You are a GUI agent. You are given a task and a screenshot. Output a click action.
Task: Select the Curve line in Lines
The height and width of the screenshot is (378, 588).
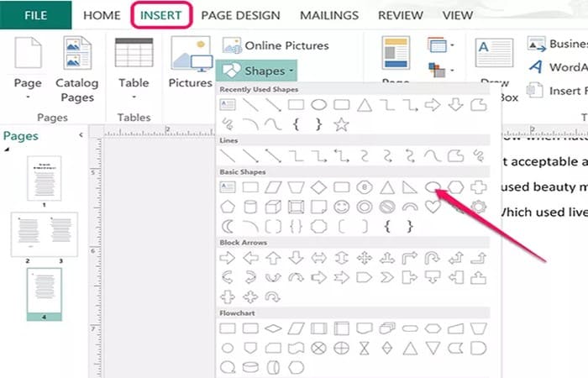pos(433,155)
